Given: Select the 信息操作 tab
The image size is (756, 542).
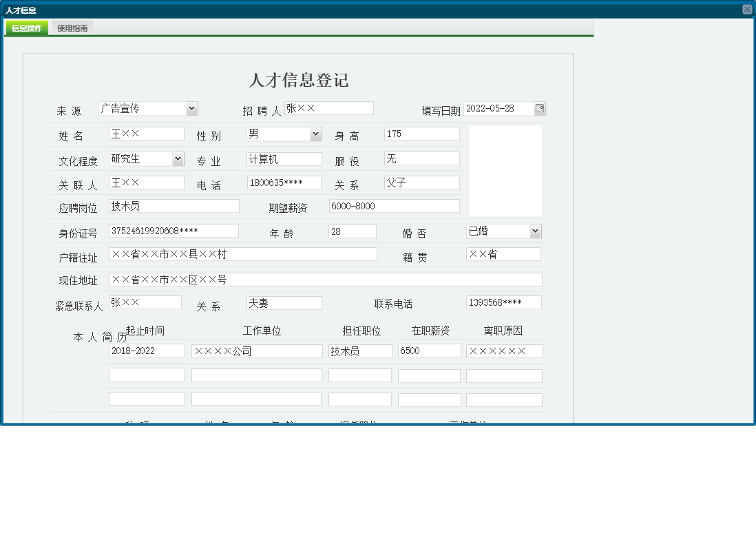Looking at the screenshot, I should [x=26, y=28].
